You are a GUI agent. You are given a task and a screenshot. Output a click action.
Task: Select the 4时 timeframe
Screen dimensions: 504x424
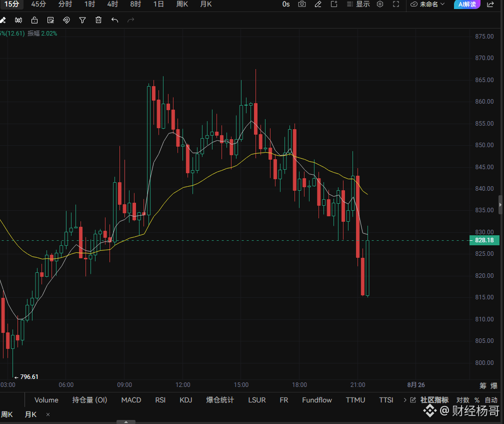point(112,4)
